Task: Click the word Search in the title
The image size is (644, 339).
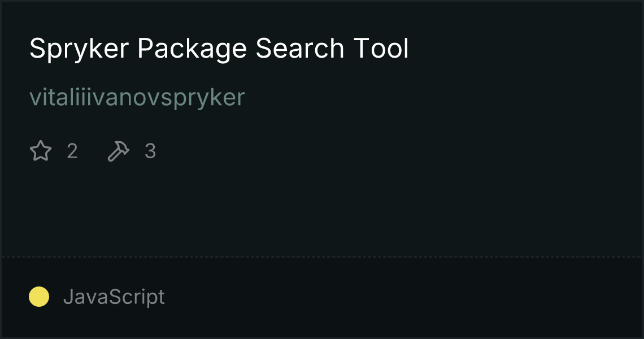Action: point(299,49)
